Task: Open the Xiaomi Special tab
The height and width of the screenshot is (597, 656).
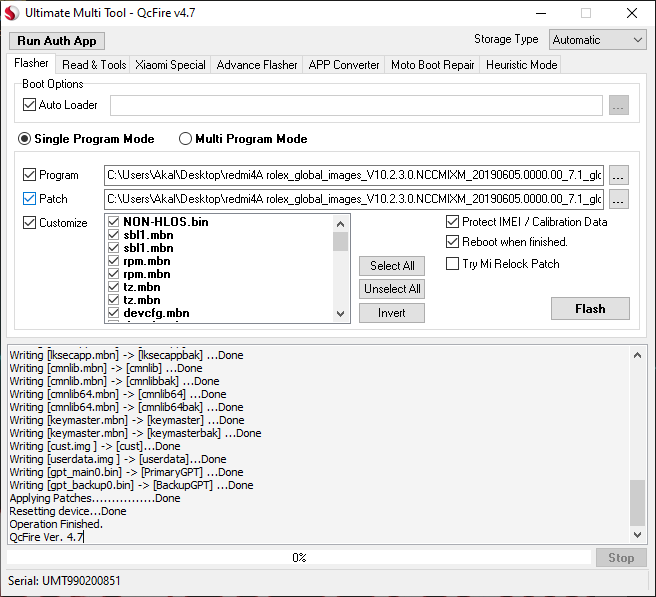Action: 170,65
